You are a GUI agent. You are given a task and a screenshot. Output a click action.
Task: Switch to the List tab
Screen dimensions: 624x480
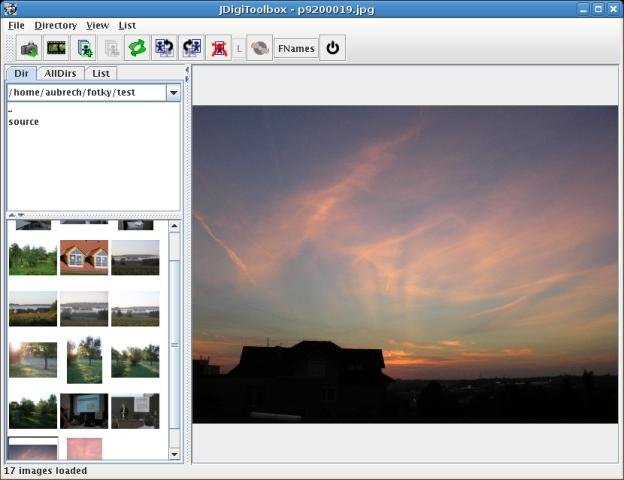pos(100,73)
